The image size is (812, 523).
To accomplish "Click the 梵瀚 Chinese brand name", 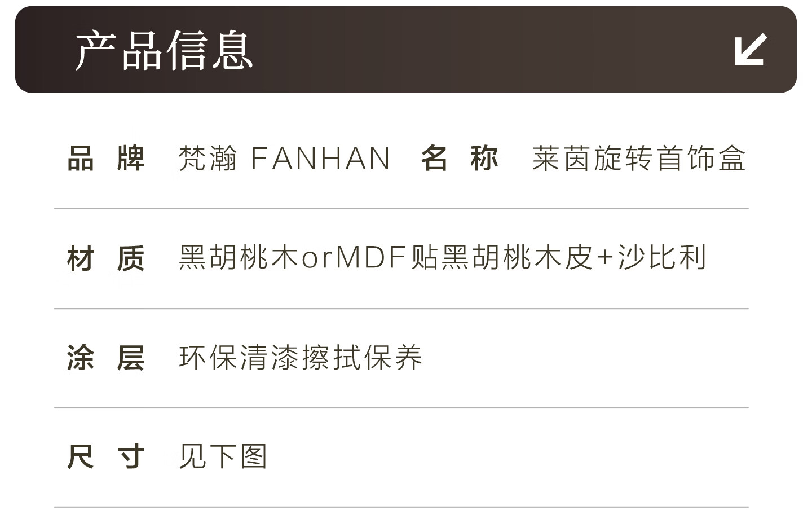I will click(x=208, y=159).
